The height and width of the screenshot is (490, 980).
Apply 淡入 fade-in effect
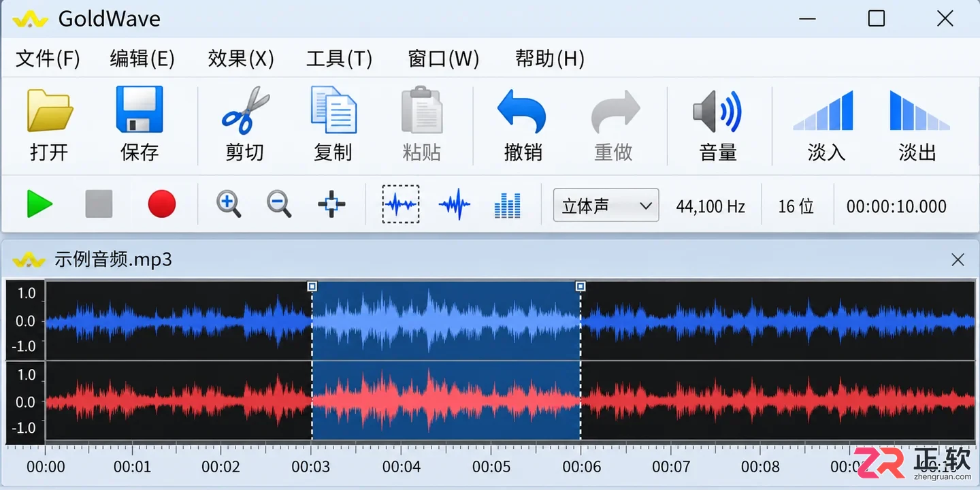pos(824,111)
